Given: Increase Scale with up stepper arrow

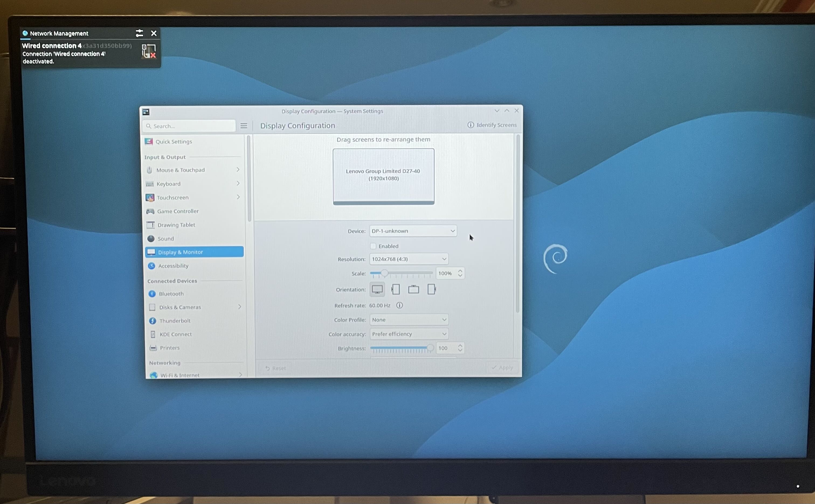Looking at the screenshot, I should coord(460,271).
